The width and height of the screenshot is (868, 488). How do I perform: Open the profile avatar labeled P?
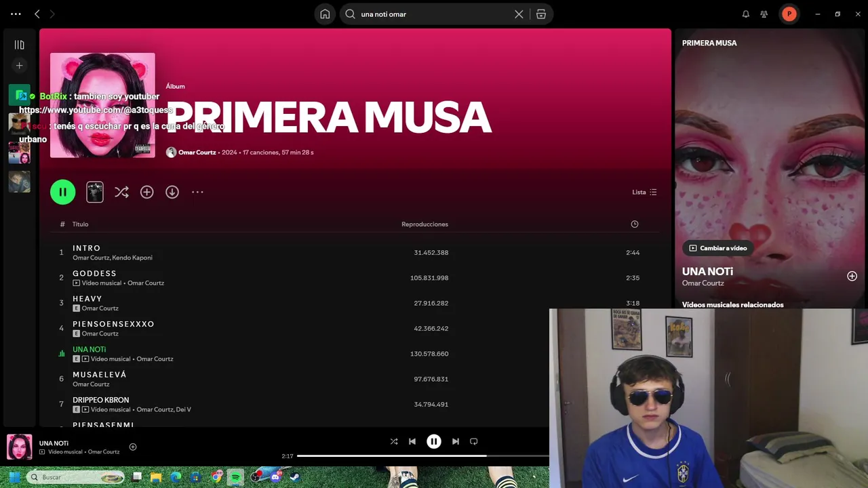click(x=789, y=14)
